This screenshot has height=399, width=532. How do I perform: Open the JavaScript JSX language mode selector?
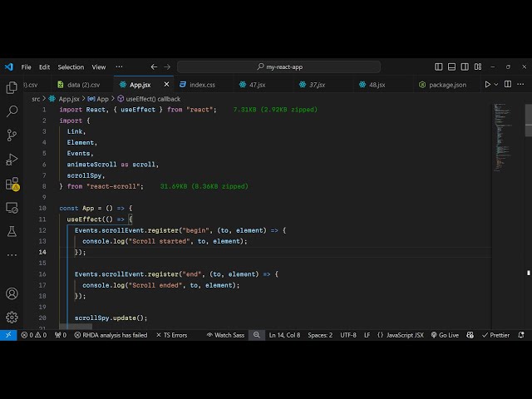pos(401,335)
